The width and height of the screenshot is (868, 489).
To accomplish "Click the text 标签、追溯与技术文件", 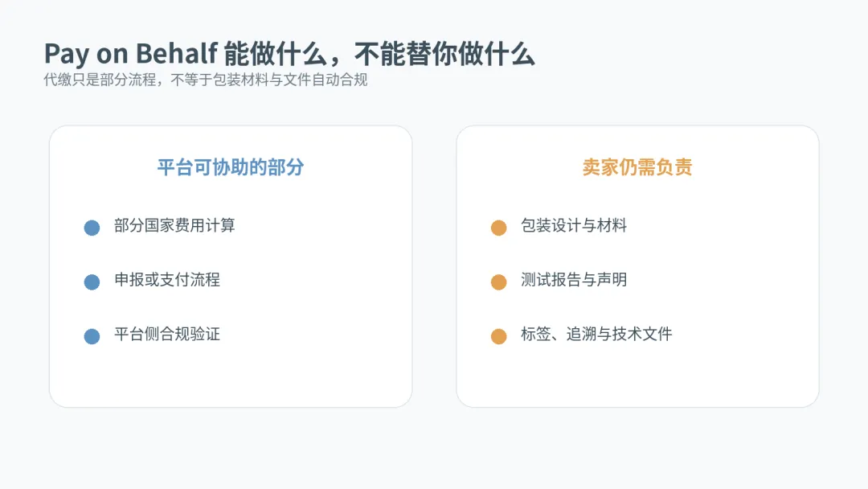I will [596, 334].
